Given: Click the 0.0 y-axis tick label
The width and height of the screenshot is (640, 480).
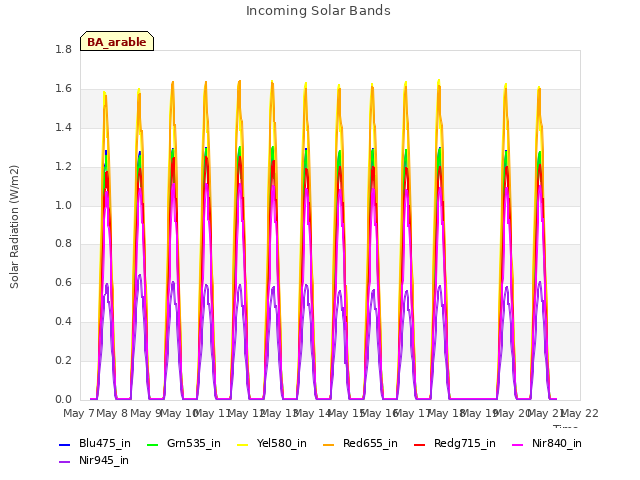Looking at the screenshot, I should coord(63,399).
